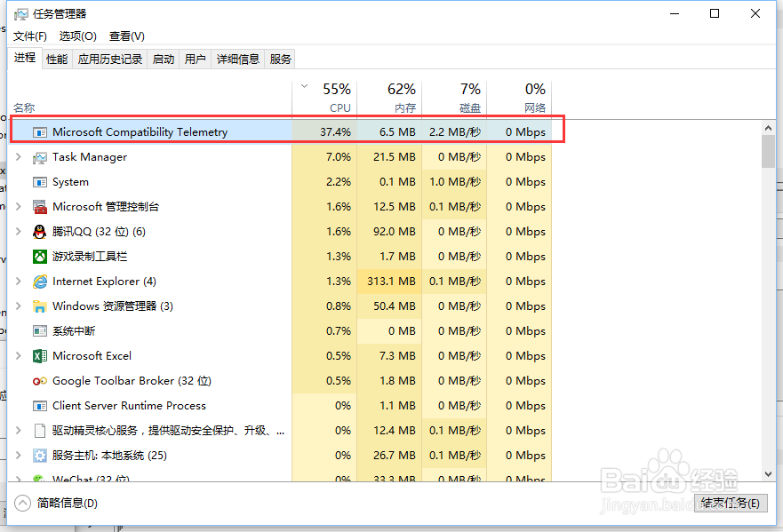
Task: Expand the Internet Explorer (4) group
Action: 19,281
